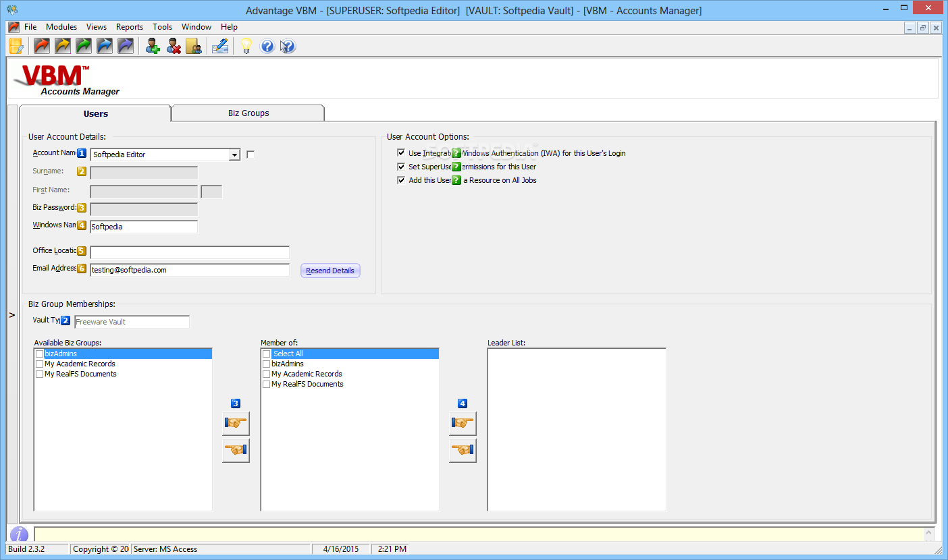
Task: Switch to the Biz Groups tab
Action: point(248,113)
